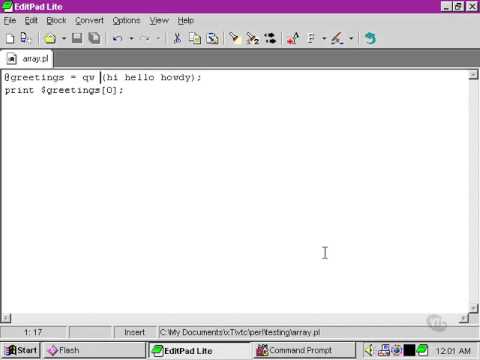The width and height of the screenshot is (480, 360).
Task: Expand the Open file dropdown arrow
Action: 64,39
